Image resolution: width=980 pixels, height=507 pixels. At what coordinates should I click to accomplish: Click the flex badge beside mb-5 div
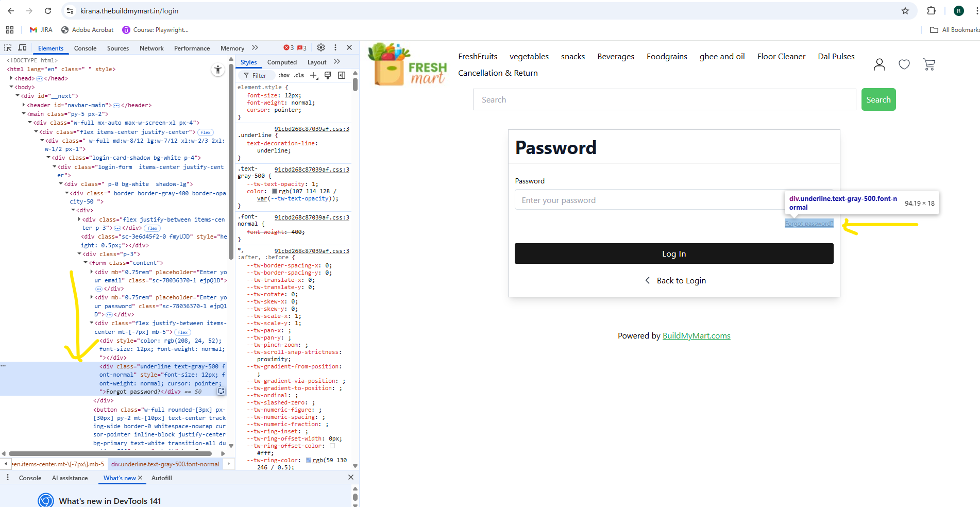tap(183, 332)
